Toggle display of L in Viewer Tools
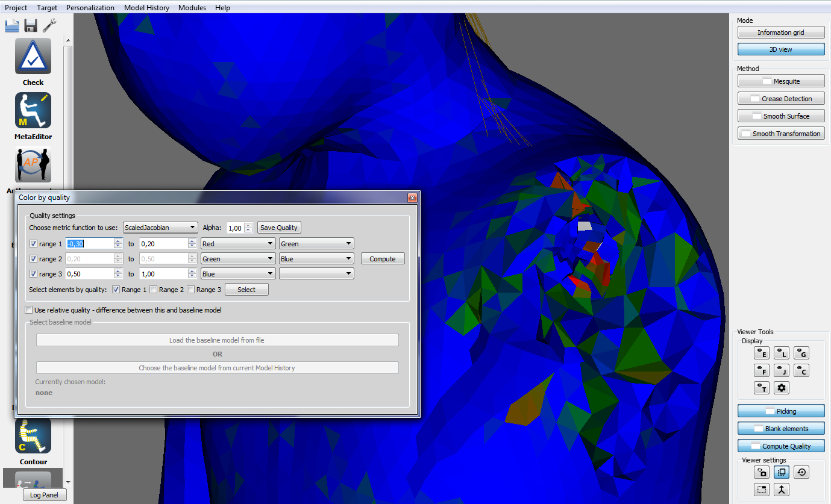831x504 pixels. (782, 353)
